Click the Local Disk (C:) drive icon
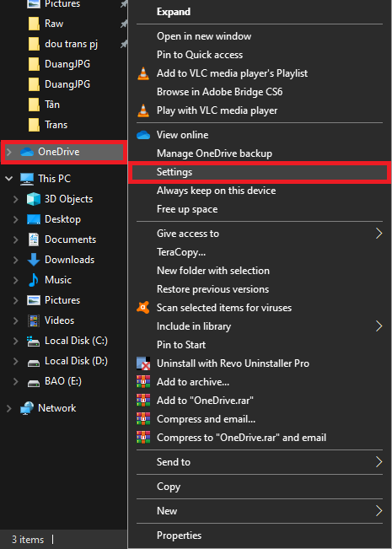The image size is (392, 549). 34,341
